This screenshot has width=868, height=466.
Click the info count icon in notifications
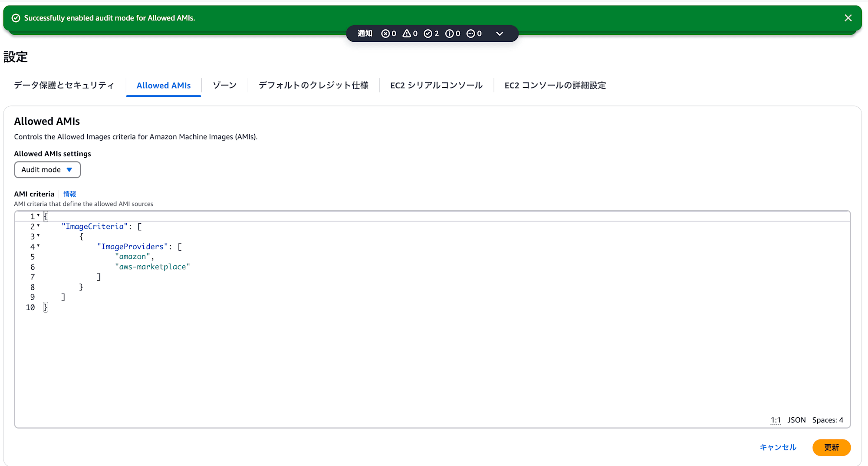coord(450,33)
